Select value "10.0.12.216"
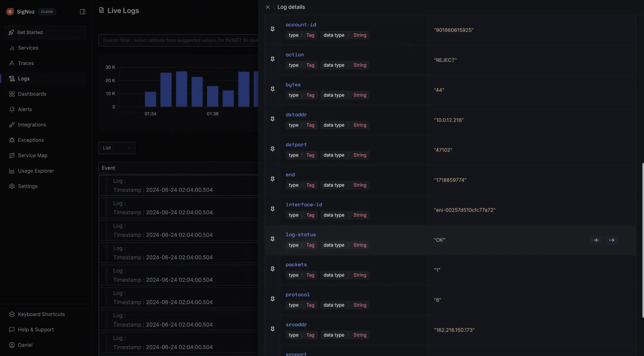 tap(449, 120)
